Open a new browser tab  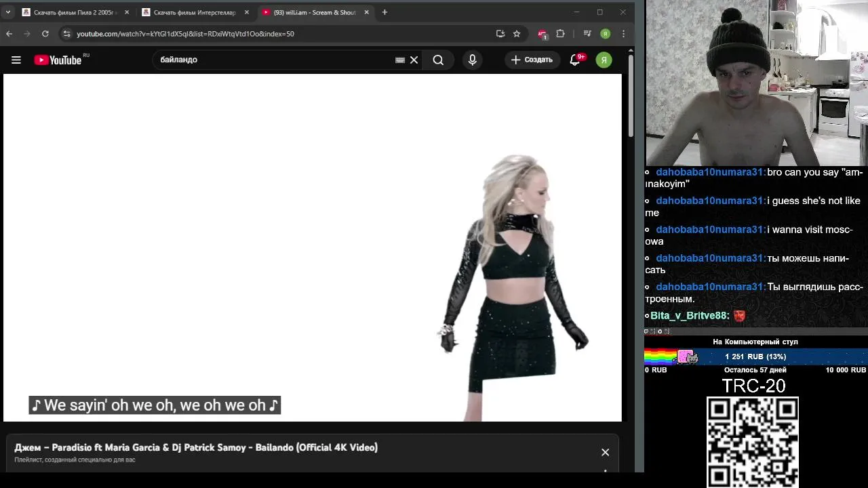384,12
